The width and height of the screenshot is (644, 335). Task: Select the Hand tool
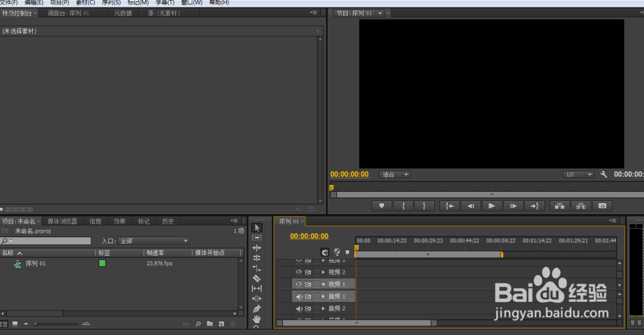click(x=257, y=318)
